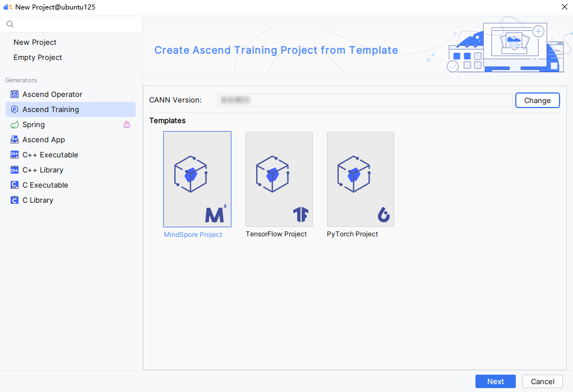Image resolution: width=573 pixels, height=392 pixels.
Task: Pick the Spring leaf icon
Action: [x=15, y=125]
